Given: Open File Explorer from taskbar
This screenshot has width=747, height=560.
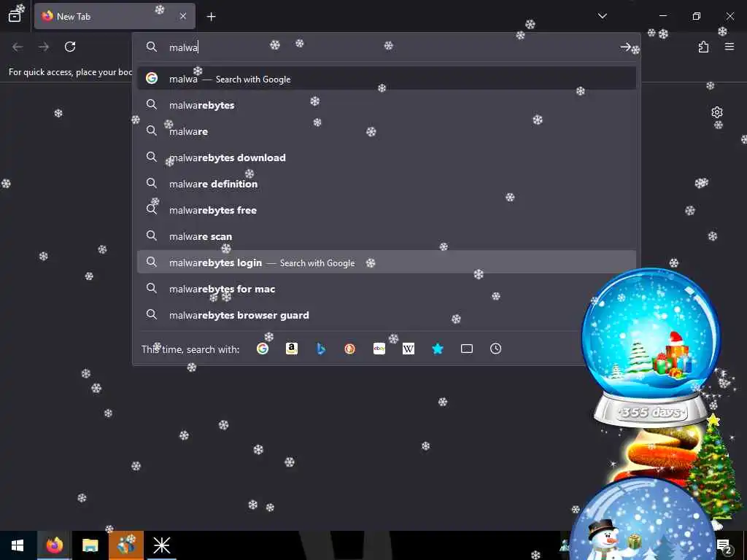Looking at the screenshot, I should pos(90,545).
